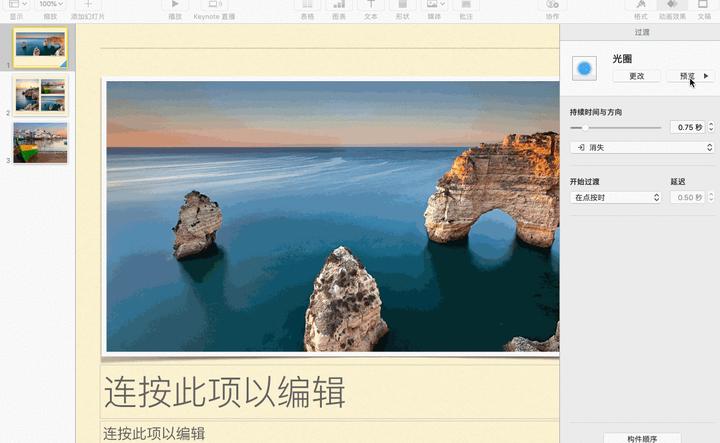Insert a shape using the 形状 icon
This screenshot has width=720, height=443.
tap(402, 4)
